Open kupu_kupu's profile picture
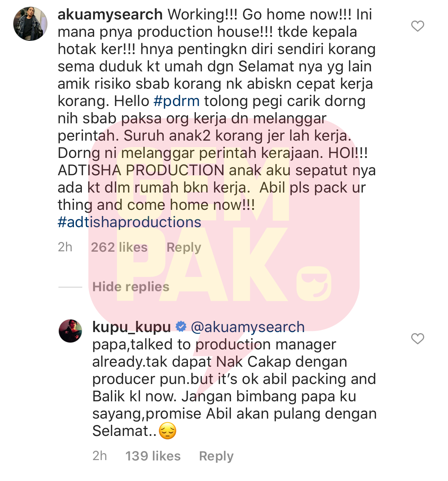Image resolution: width=448 pixels, height=481 pixels. pos(70,331)
